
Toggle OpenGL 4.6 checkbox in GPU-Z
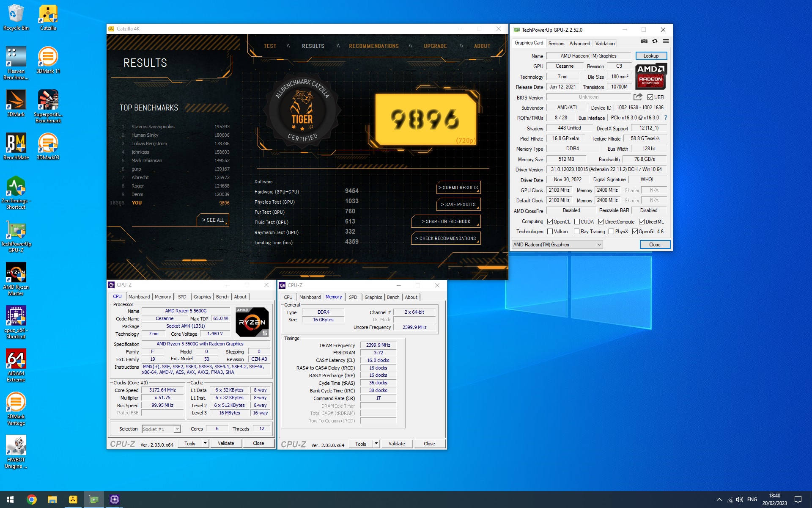tap(635, 232)
